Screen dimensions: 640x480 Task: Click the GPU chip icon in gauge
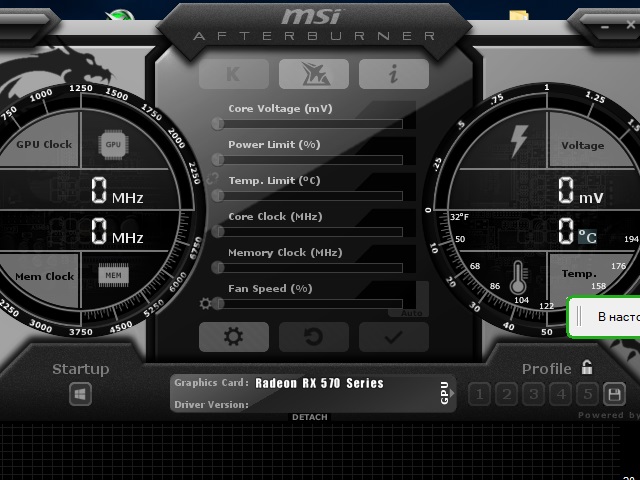pos(113,144)
